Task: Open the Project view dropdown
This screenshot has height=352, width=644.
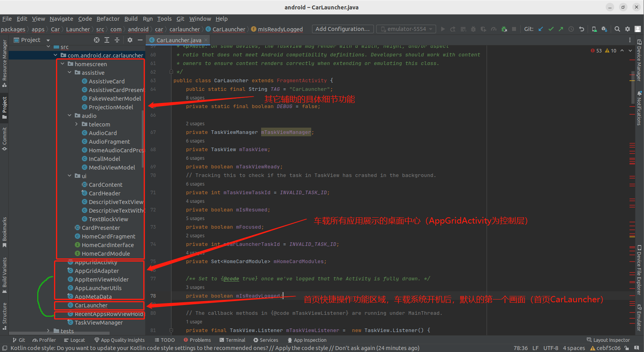Action: click(x=32, y=40)
